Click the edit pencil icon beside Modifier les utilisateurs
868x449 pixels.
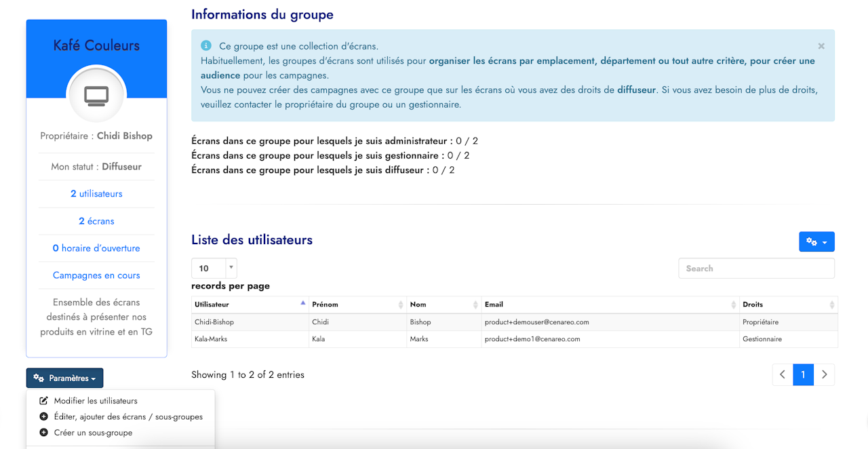click(44, 401)
